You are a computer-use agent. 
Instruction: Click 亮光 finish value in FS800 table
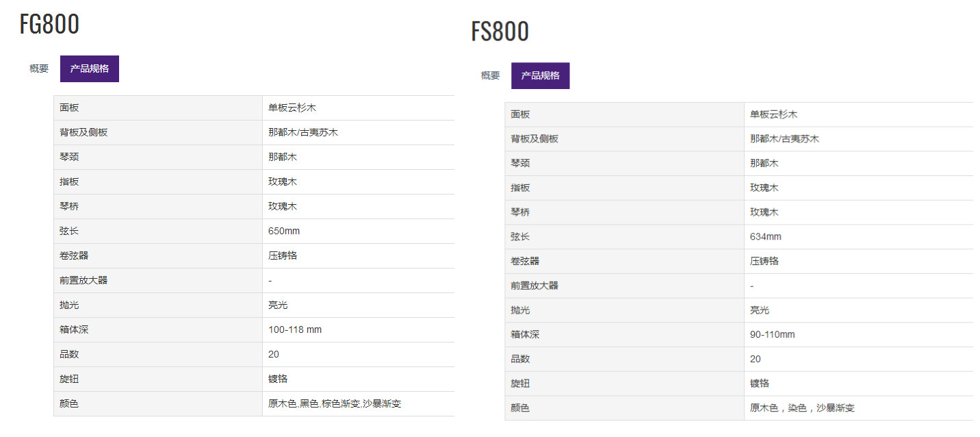point(760,310)
